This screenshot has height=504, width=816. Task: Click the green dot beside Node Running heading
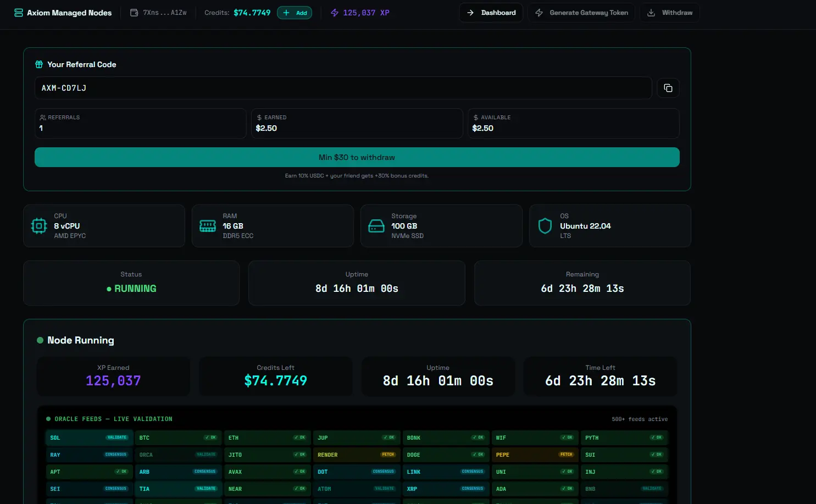[x=40, y=340]
